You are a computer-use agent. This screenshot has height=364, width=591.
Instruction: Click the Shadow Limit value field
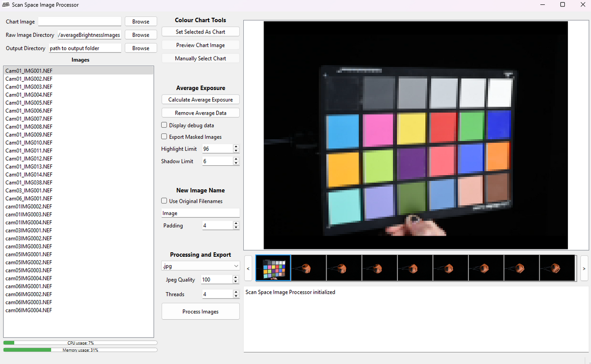[x=217, y=161]
